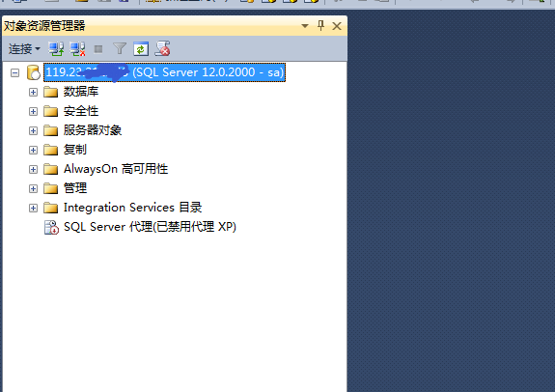Close the 对象资源管理器 panel
The width and height of the screenshot is (555, 392).
[x=337, y=26]
